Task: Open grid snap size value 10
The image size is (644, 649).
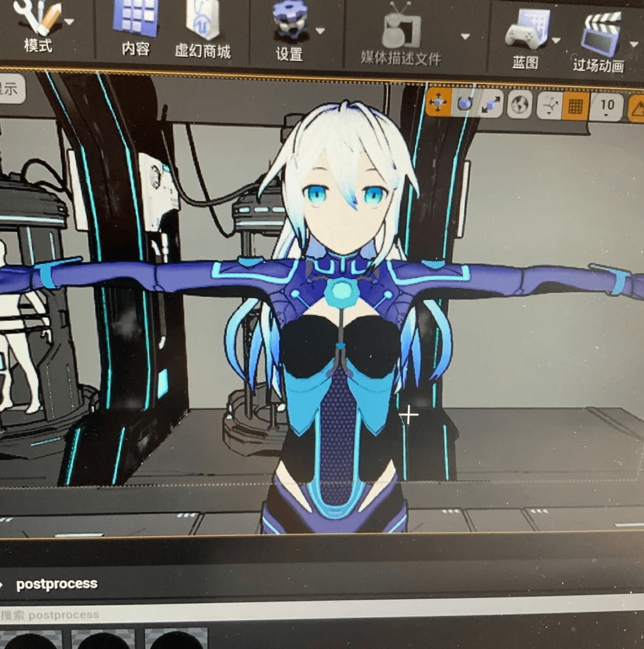Action: click(607, 107)
